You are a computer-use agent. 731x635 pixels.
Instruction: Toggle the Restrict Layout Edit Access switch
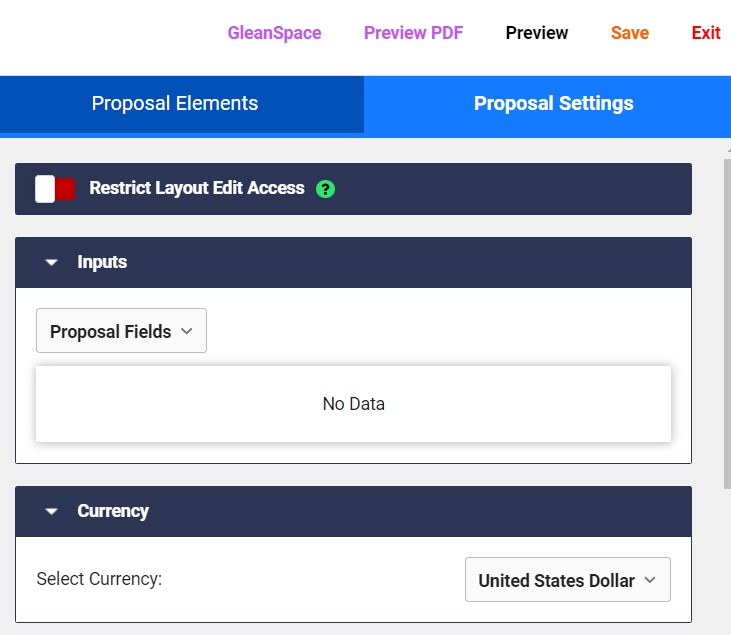[x=55, y=189]
